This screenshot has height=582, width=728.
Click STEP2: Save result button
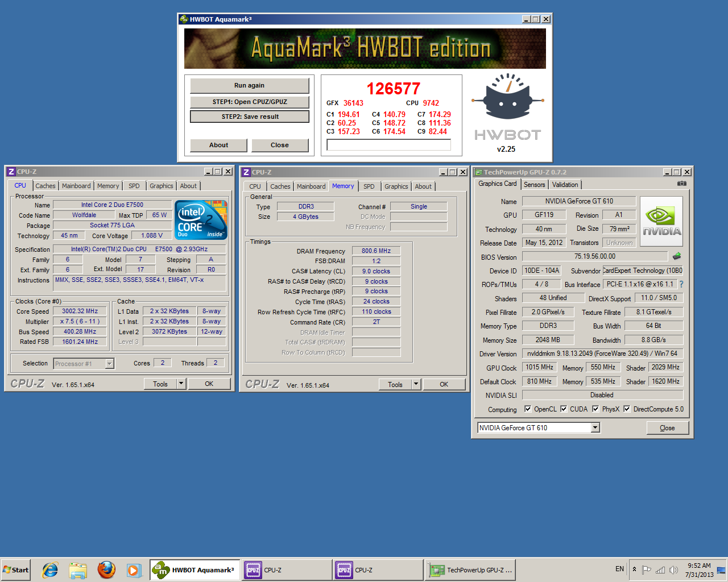coord(250,117)
